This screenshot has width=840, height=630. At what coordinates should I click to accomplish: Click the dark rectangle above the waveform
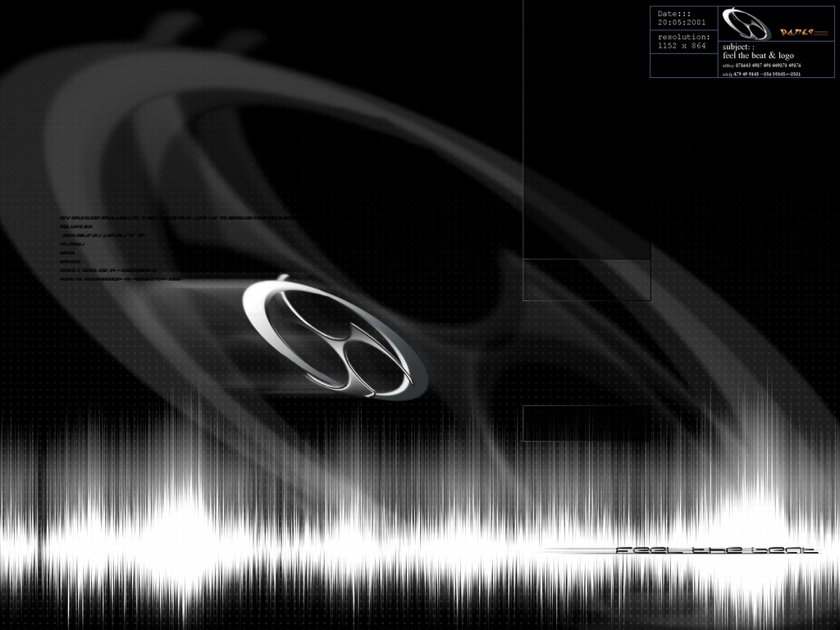coord(587,423)
